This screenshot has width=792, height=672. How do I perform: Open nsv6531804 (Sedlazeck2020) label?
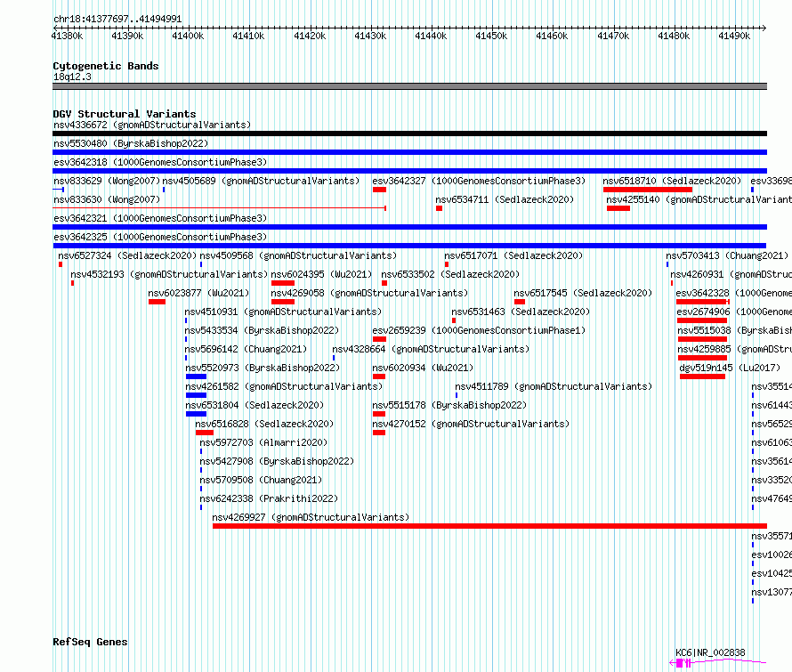(x=255, y=405)
